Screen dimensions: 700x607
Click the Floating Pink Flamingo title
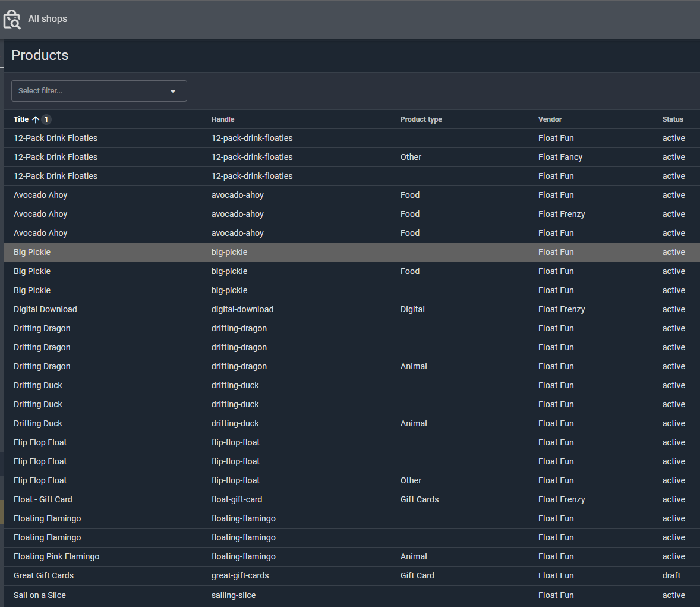[56, 556]
